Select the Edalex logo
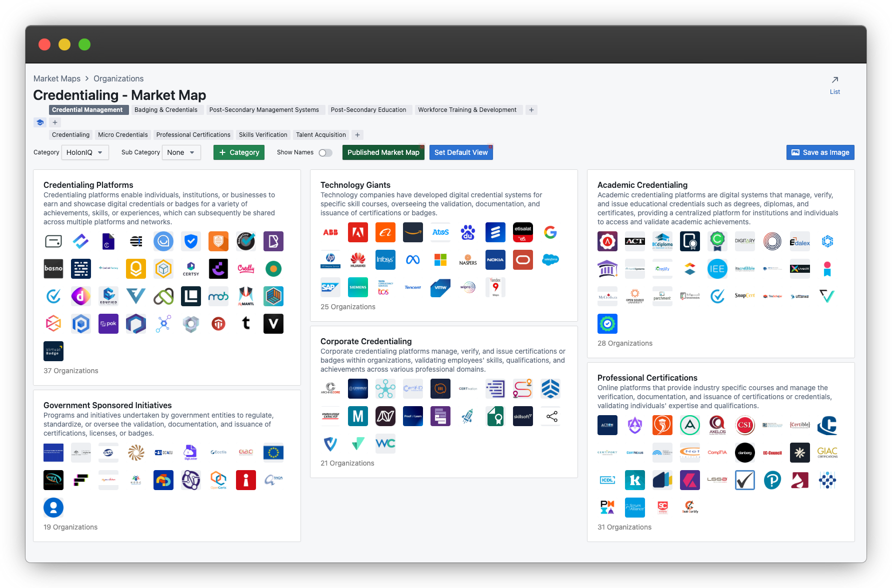Viewport: 892px width, 588px height. tap(800, 241)
